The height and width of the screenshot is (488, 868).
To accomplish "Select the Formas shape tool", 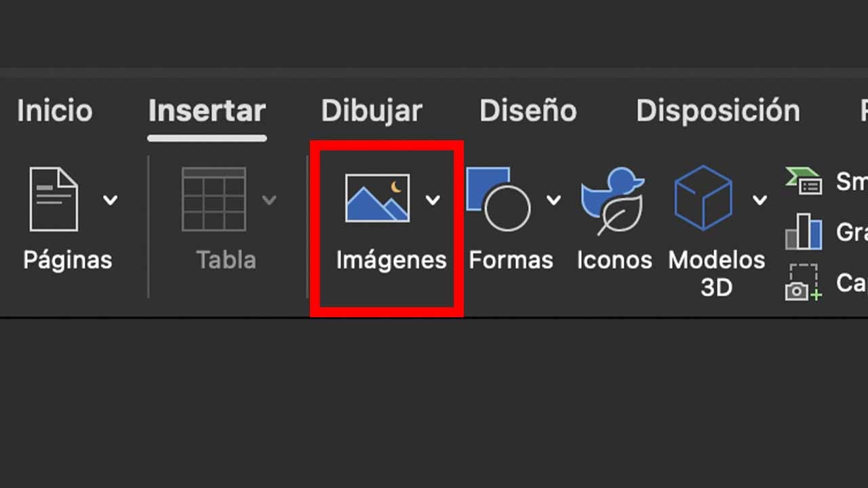I will (502, 198).
